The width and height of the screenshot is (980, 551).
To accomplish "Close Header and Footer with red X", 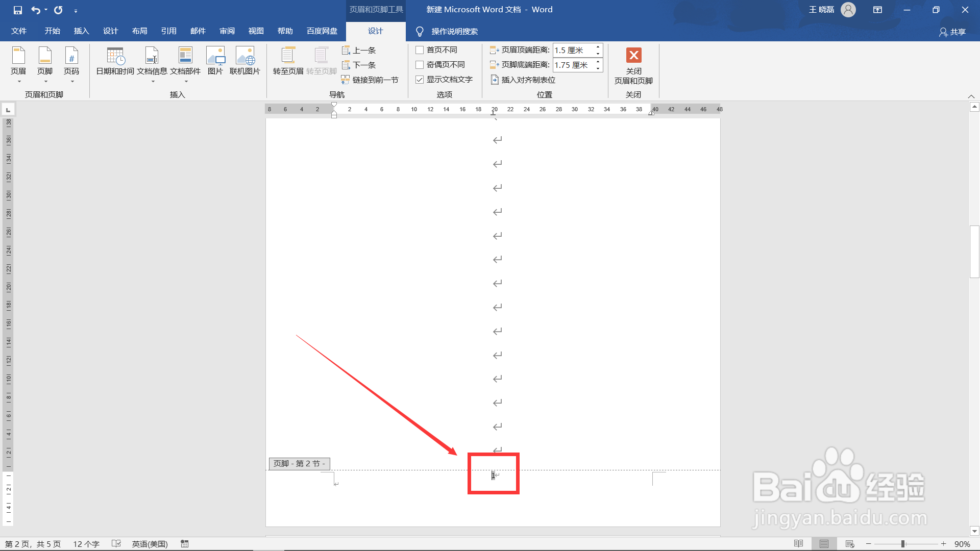I will coord(633,55).
